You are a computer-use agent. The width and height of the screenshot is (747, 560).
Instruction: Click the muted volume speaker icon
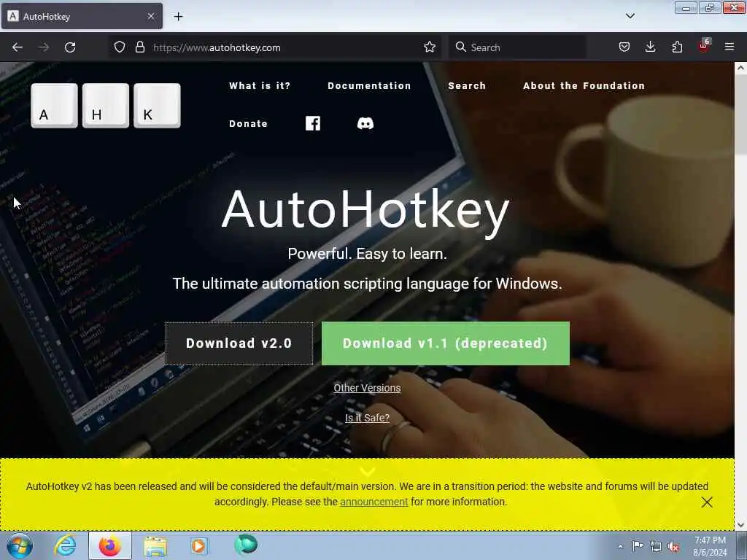tap(673, 547)
